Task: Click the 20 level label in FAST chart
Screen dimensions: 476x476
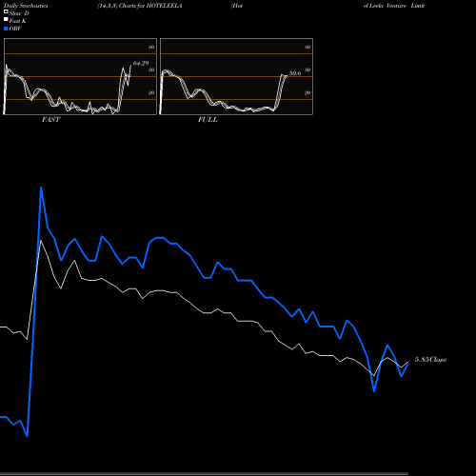Action: pos(151,92)
